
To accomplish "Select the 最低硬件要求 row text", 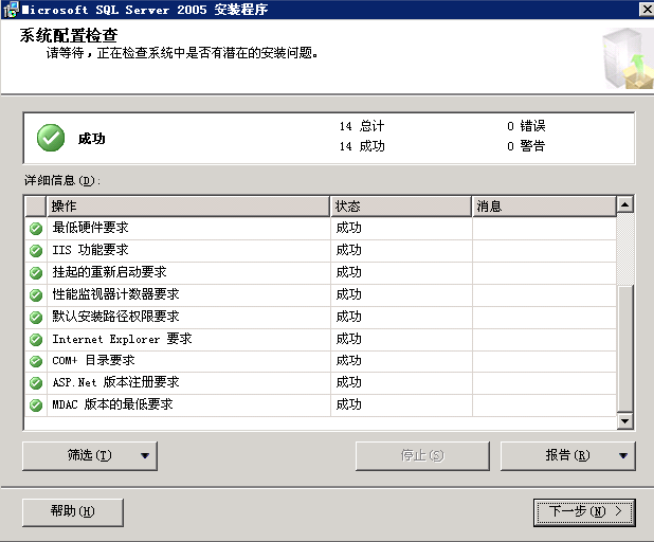I will click(90, 228).
